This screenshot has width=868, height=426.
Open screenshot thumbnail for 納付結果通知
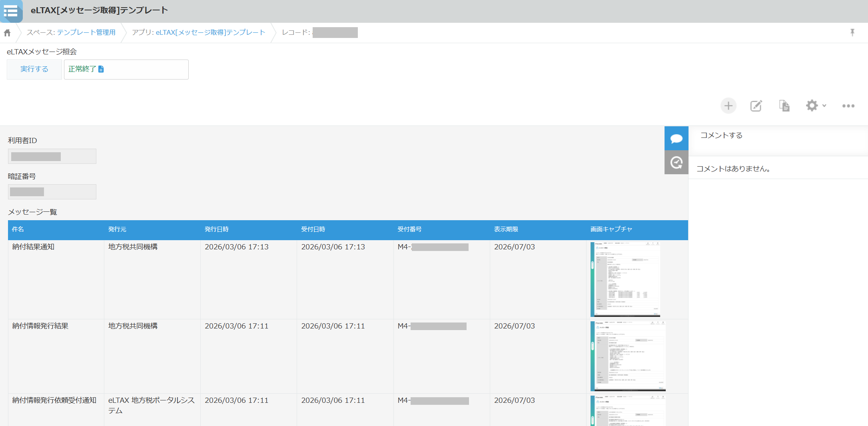tap(625, 279)
